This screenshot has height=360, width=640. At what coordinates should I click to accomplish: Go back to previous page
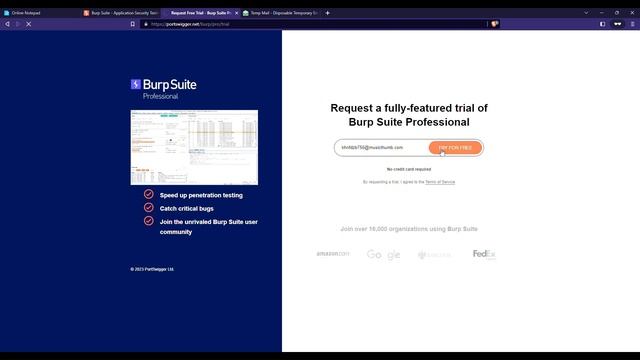7,24
